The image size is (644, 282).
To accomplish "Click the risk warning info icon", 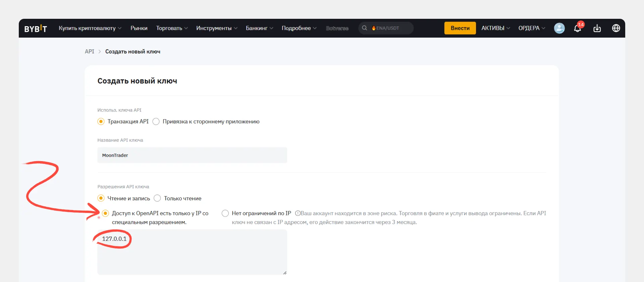I will pyautogui.click(x=298, y=213).
